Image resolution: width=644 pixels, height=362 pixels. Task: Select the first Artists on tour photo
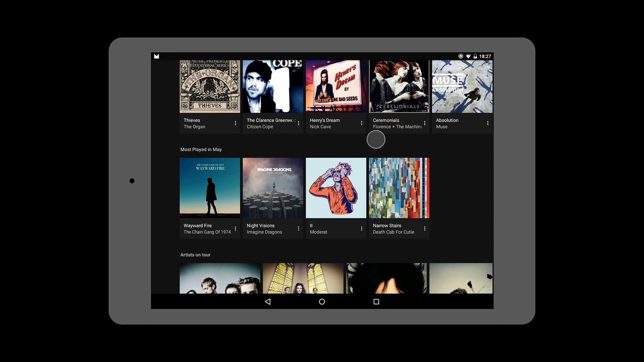tap(220, 279)
